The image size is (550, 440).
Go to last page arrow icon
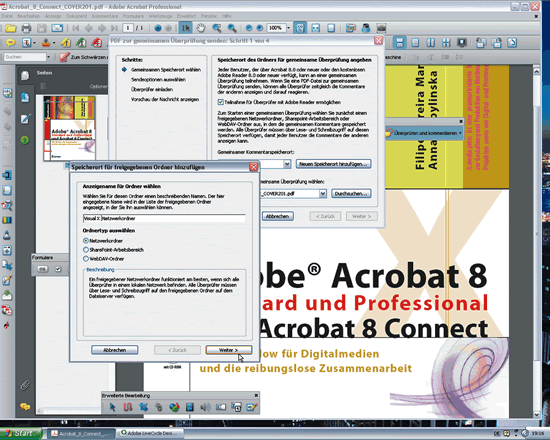(x=114, y=28)
